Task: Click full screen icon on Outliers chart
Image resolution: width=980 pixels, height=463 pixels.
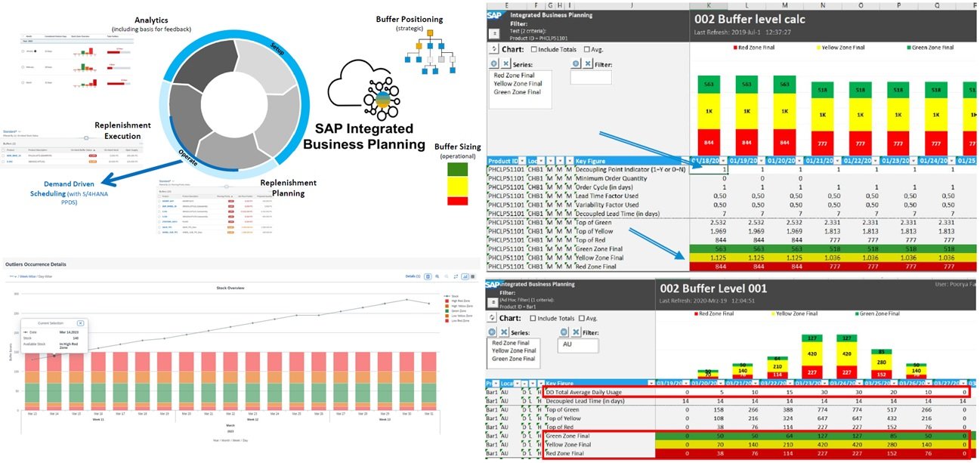Action: click(x=456, y=276)
